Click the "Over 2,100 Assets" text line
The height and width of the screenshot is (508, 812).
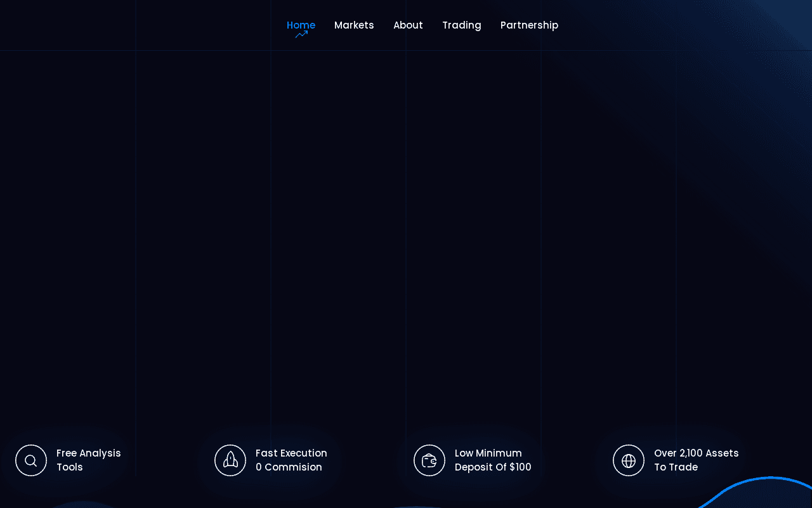point(697,453)
